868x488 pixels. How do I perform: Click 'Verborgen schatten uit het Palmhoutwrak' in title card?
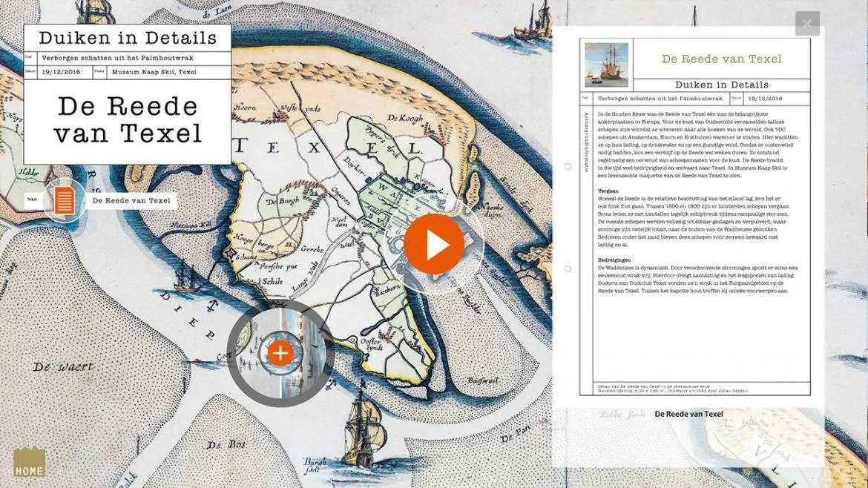click(117, 58)
